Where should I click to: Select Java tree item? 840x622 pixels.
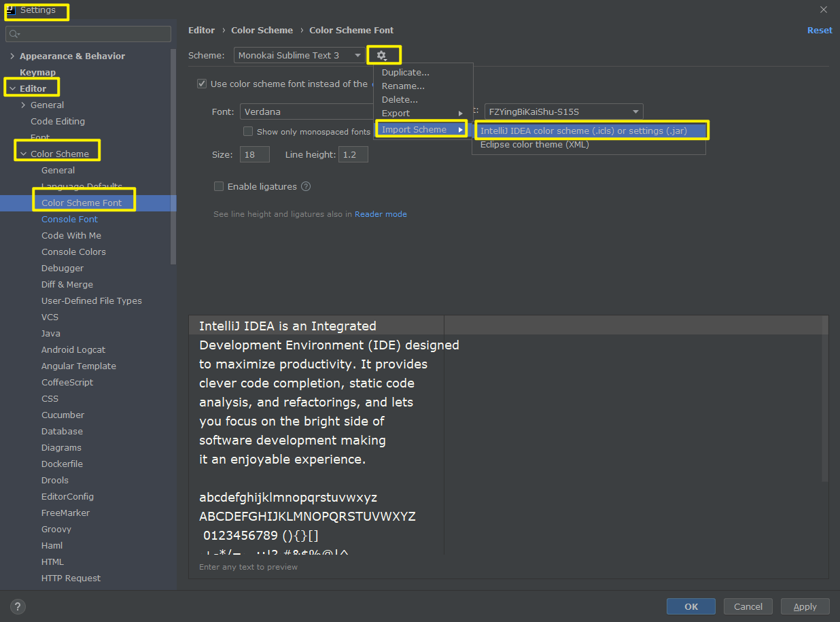[x=51, y=333]
